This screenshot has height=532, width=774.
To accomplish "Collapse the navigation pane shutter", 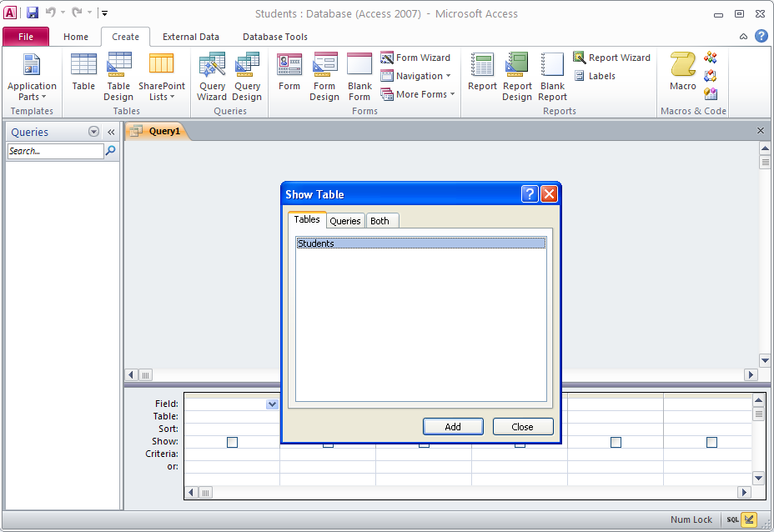I will [x=111, y=132].
